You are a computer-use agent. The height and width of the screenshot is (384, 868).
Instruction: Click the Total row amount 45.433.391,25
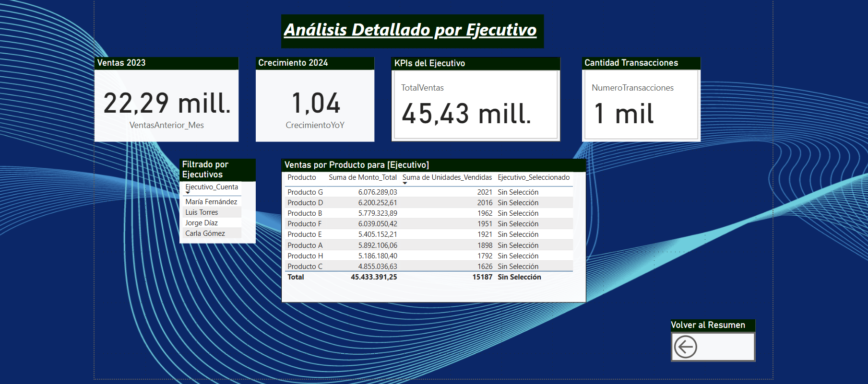click(x=374, y=277)
